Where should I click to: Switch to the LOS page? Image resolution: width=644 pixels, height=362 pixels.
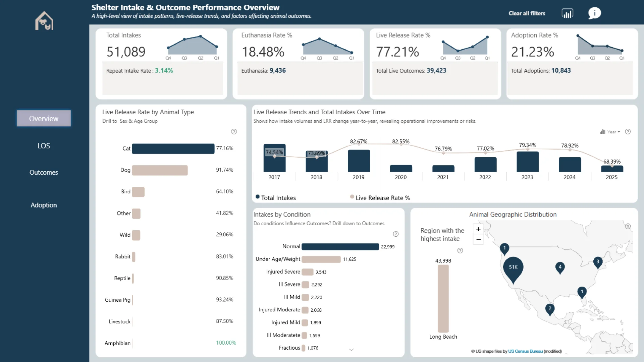(x=44, y=146)
